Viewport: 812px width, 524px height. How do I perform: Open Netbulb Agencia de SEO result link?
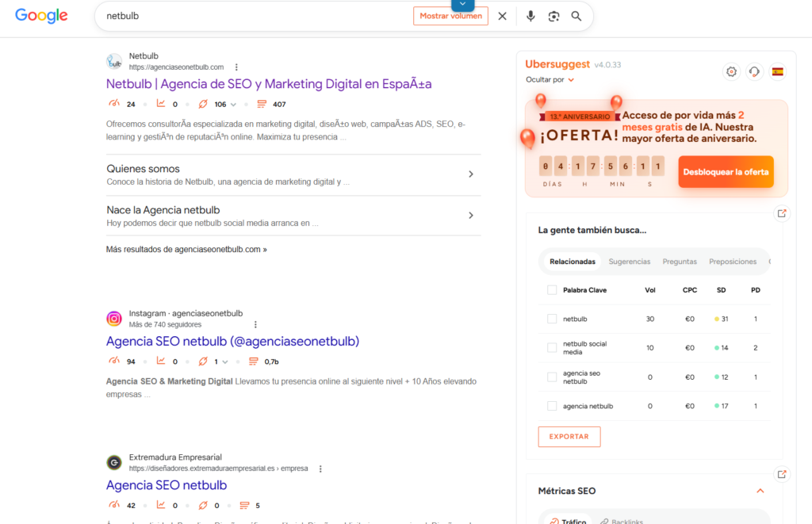coord(269,84)
